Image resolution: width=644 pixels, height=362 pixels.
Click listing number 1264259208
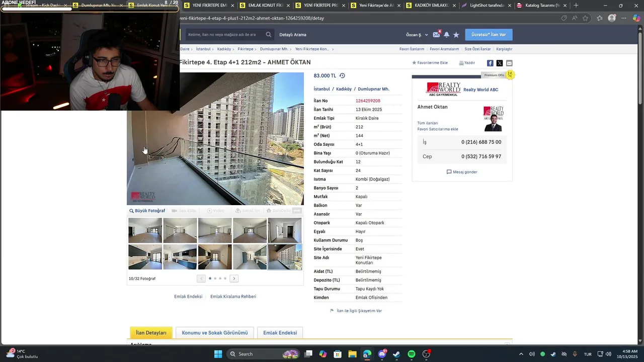click(x=368, y=101)
